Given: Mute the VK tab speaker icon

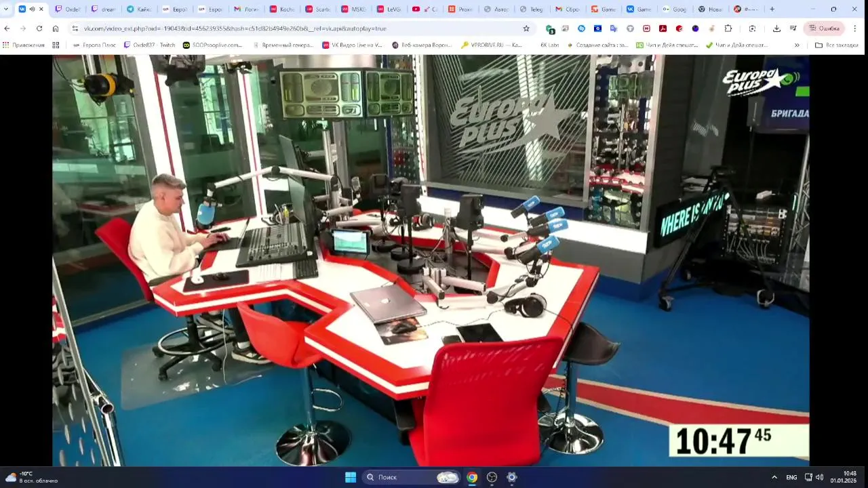Looking at the screenshot, I should click(x=32, y=9).
